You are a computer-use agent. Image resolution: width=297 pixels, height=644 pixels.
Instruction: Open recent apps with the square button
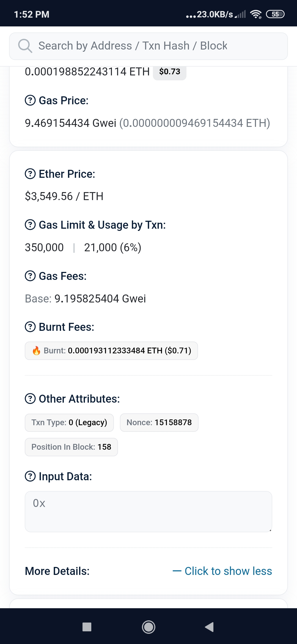[x=87, y=627]
